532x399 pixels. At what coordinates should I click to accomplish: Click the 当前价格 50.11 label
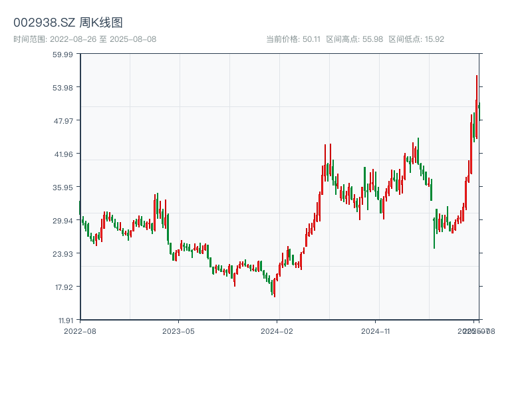click(x=293, y=39)
